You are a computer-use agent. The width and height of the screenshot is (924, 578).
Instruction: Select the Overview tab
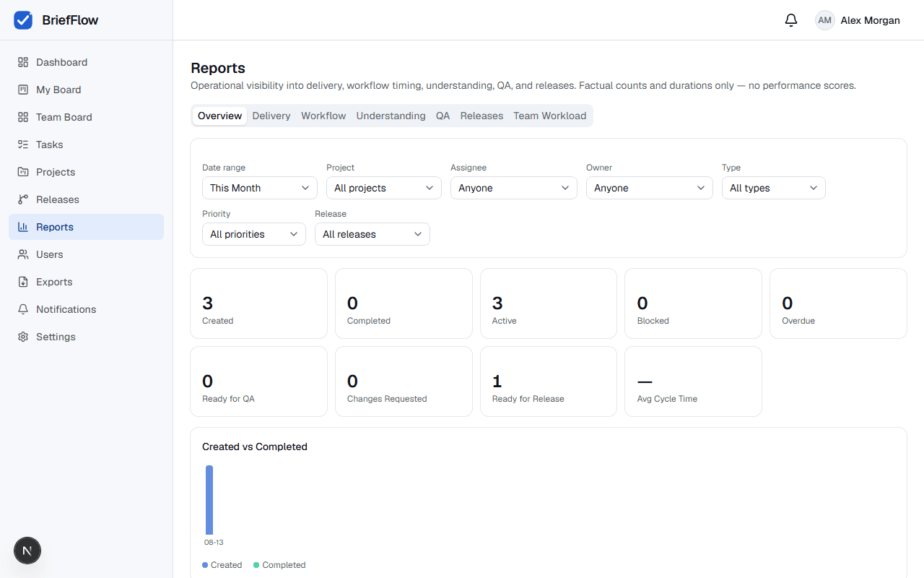(x=220, y=116)
